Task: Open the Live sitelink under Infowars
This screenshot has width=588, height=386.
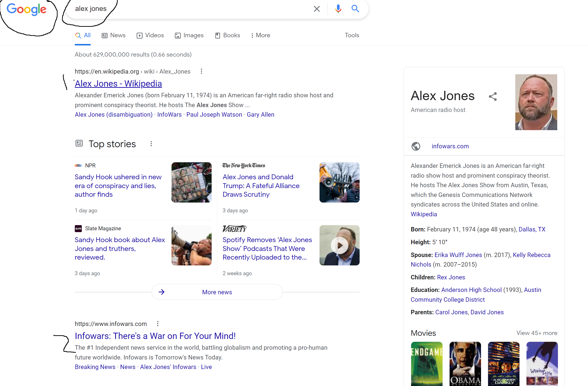Action: coord(206,367)
